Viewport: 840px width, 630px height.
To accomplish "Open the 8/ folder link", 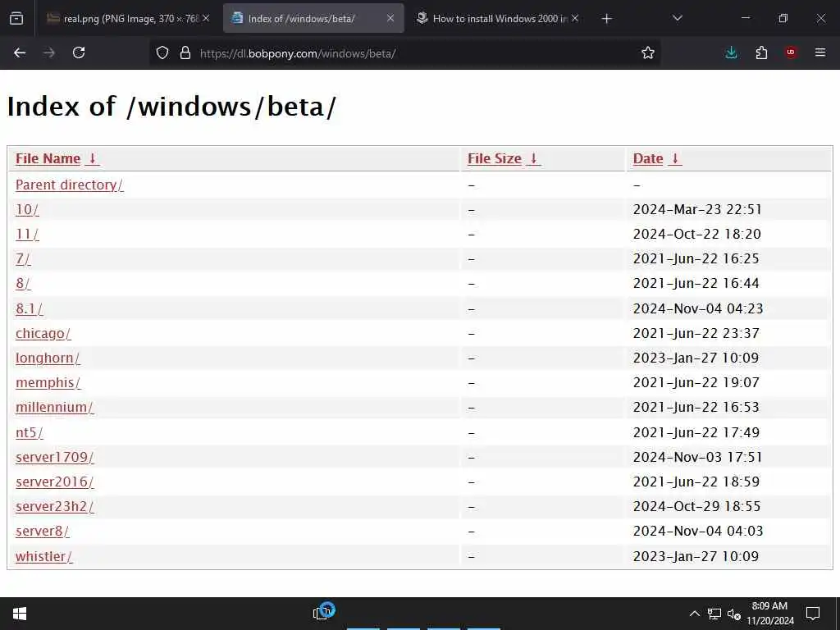I will pos(23,283).
